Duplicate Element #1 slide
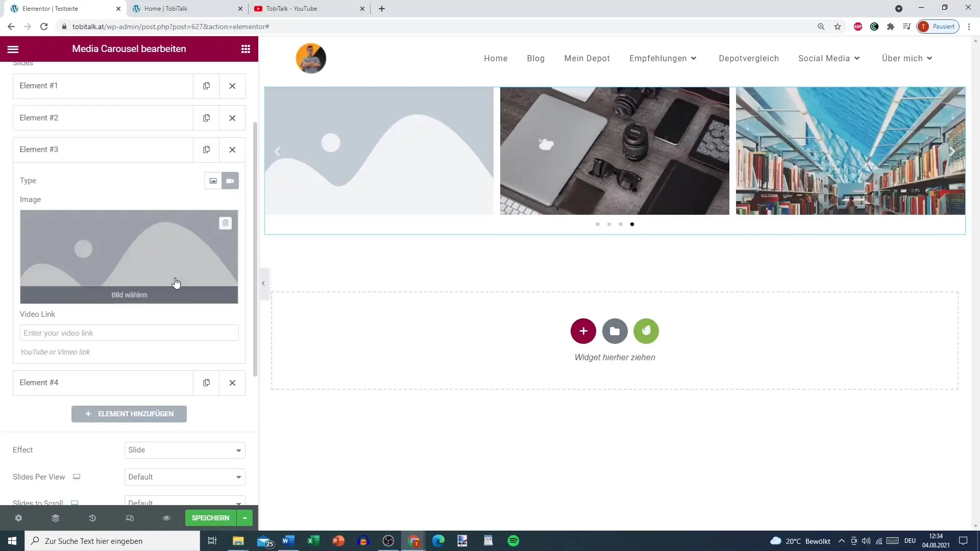 tap(206, 86)
